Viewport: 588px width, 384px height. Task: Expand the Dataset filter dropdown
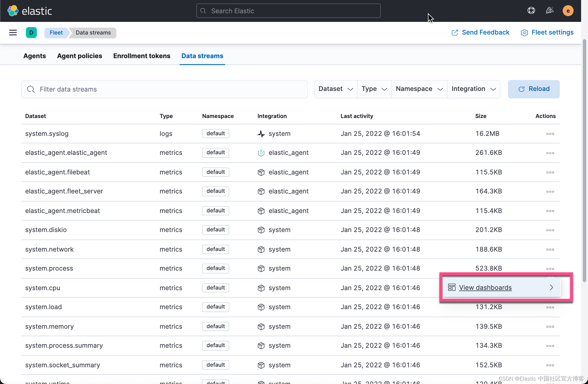[x=336, y=89]
